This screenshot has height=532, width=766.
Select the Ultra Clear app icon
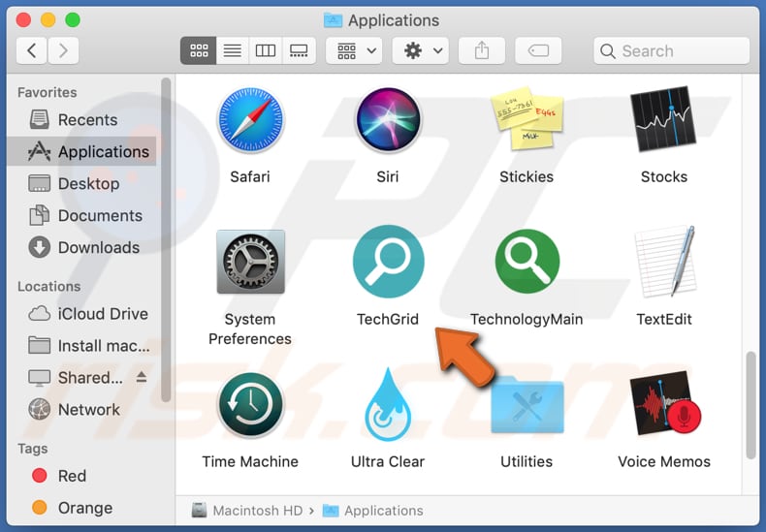[387, 405]
